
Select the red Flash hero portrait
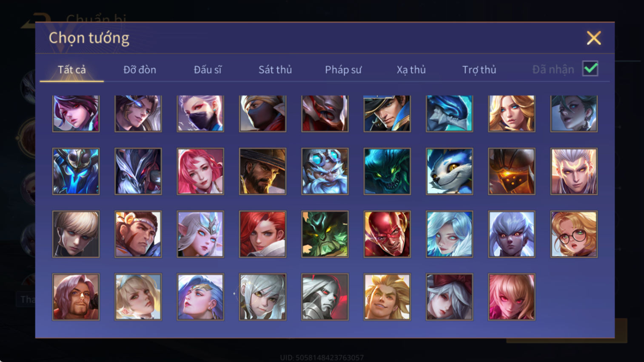coord(387,234)
